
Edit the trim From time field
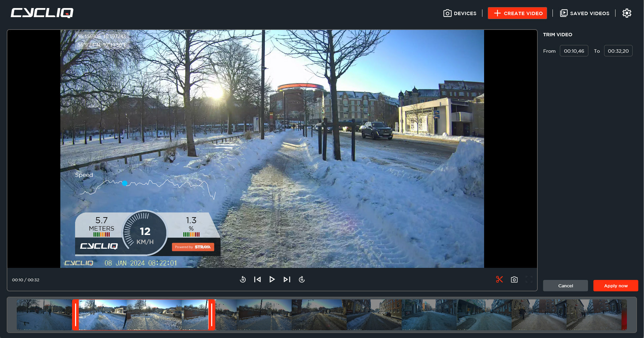574,51
